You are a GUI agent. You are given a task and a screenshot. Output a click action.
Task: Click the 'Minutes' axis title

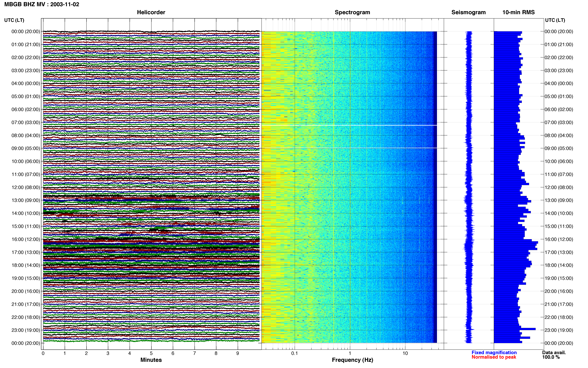click(151, 360)
